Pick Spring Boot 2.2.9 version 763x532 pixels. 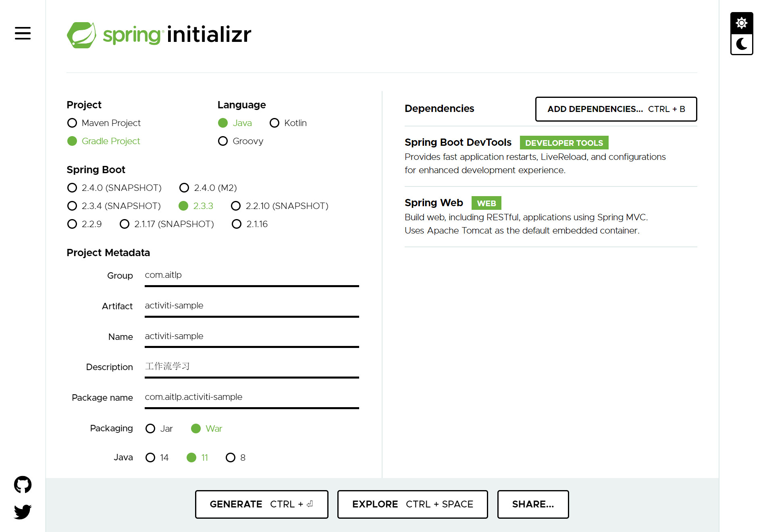point(72,224)
